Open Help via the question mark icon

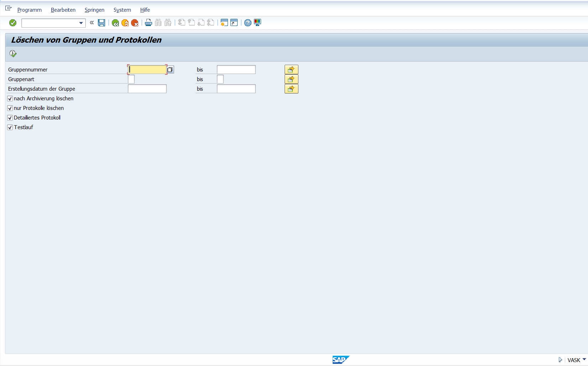point(248,23)
